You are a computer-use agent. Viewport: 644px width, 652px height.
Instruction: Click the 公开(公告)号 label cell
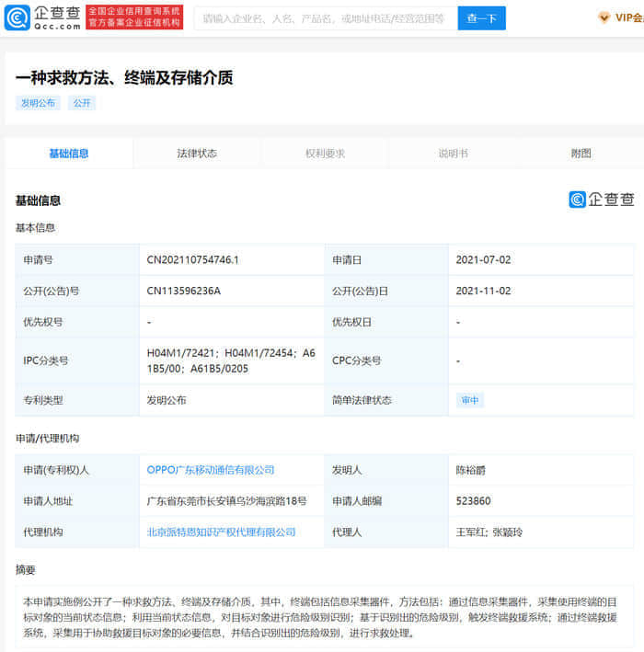tap(77, 291)
